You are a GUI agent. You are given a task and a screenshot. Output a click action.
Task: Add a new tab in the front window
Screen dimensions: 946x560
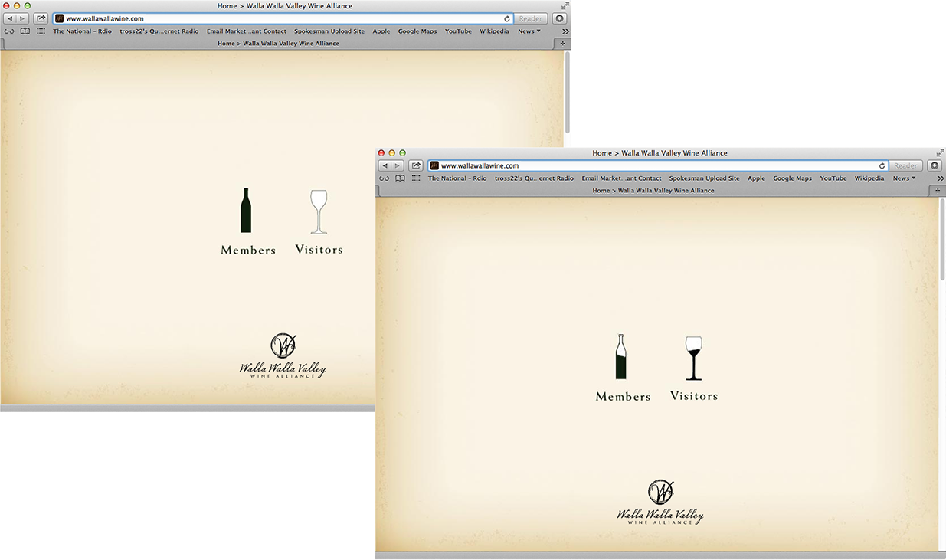coord(938,191)
